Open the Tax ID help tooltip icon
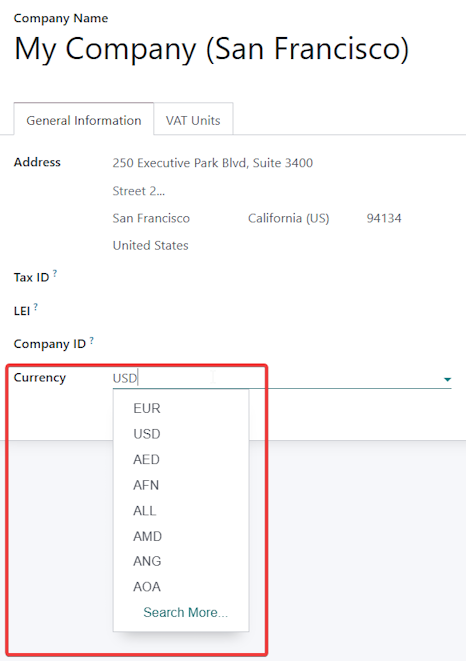Screen dimensions: 466x661 pyautogui.click(x=55, y=273)
